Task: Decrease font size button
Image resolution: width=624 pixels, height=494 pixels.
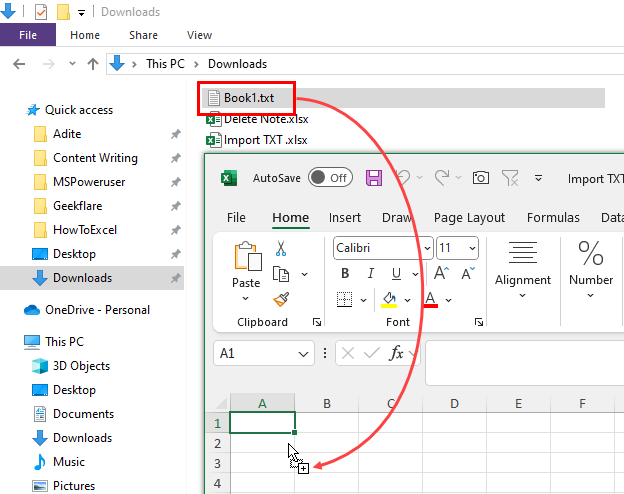Action: point(468,273)
